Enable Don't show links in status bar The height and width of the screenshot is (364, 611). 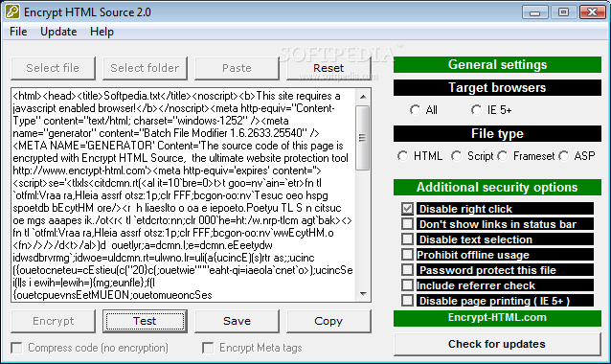point(407,224)
